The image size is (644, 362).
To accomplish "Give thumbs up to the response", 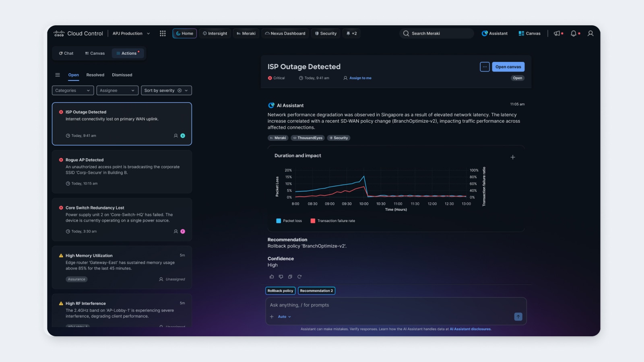I will tap(272, 277).
